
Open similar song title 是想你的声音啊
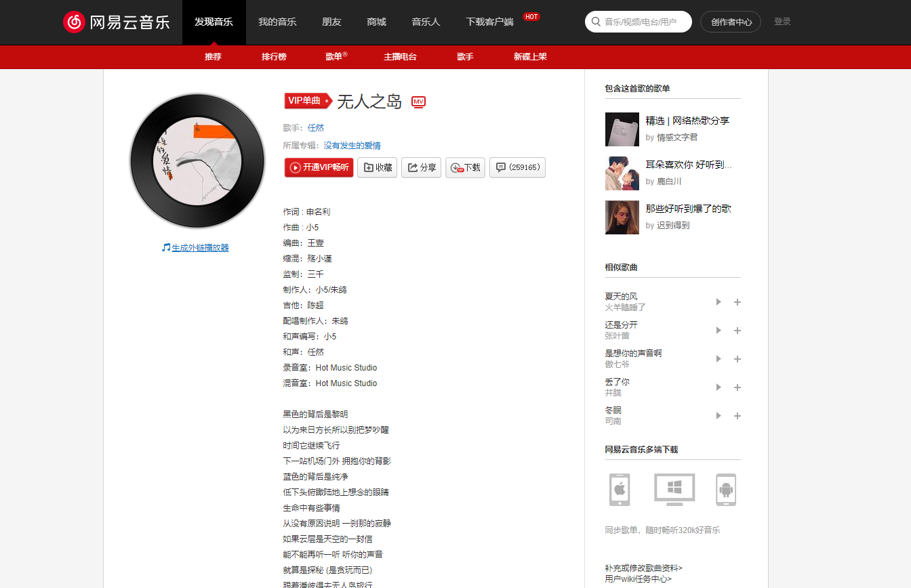coord(634,354)
